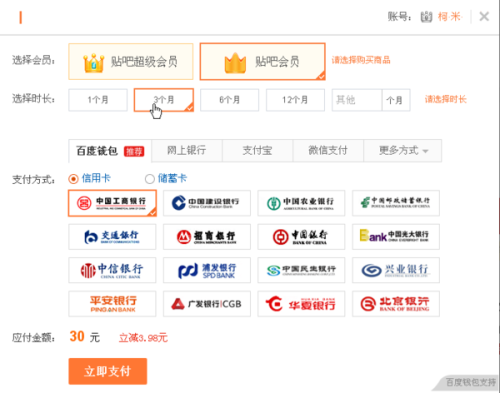The height and width of the screenshot is (393, 500).
Task: Pick 中国农业银行 bank logo
Action: 301,203
